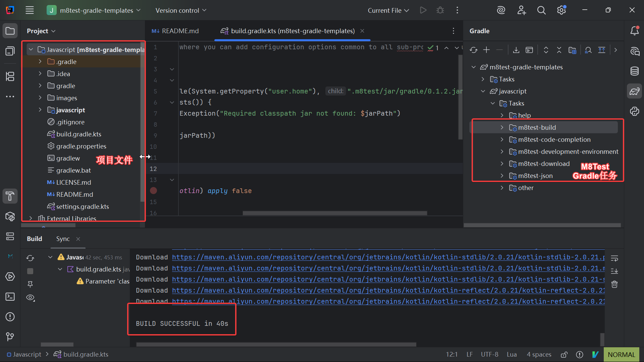
Task: Click the Gradle elephant tool window icon
Action: pos(634,91)
